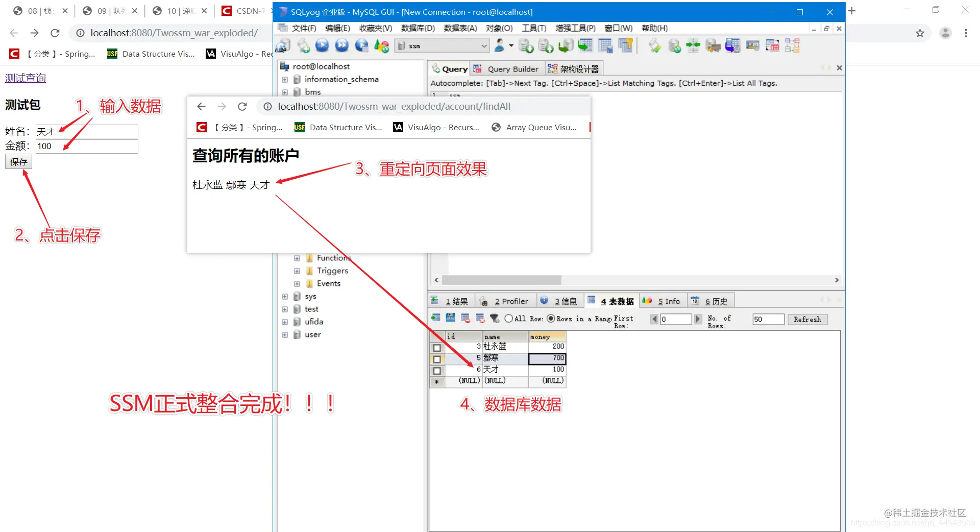Click the save changes disk icon in table data
Screen dimensions: 980x532
tap(450, 318)
